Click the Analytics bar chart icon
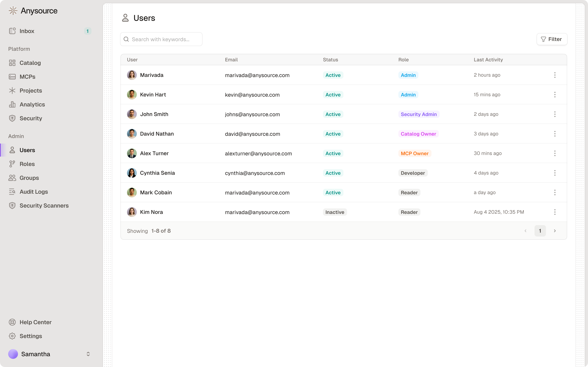 [x=12, y=104]
